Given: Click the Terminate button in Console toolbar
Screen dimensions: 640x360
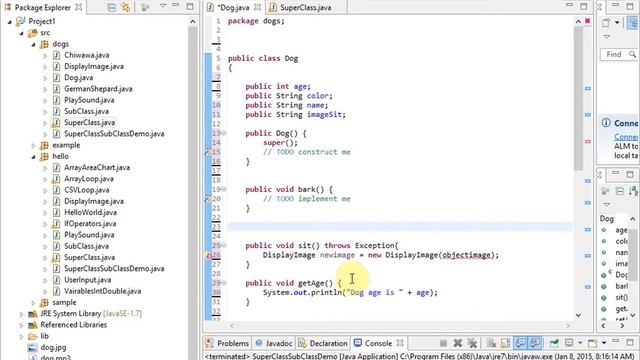Looking at the screenshot, I should pyautogui.click(x=443, y=343).
